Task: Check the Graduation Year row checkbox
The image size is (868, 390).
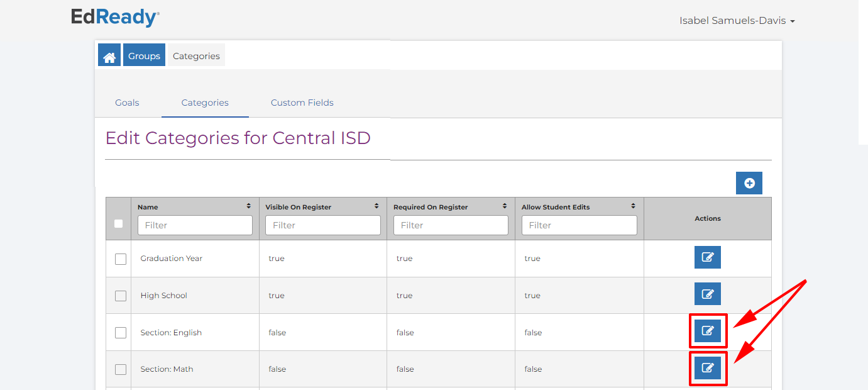Action: click(121, 259)
